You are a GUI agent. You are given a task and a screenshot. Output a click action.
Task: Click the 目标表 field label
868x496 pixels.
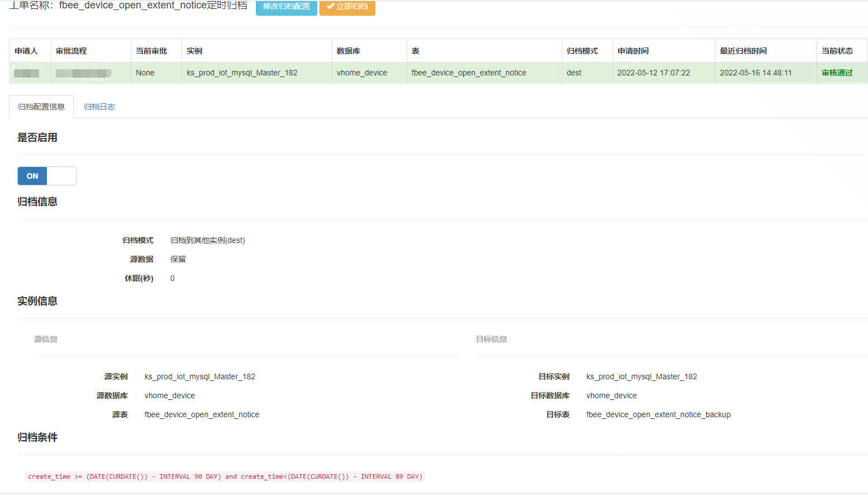coord(558,414)
